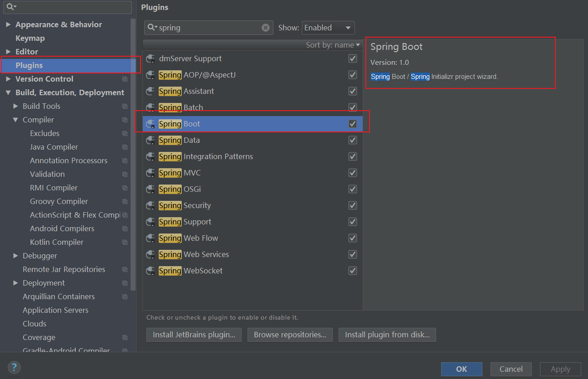Click the plugin icon beside Spring Integration Patterns
This screenshot has height=379, width=588.
(151, 157)
